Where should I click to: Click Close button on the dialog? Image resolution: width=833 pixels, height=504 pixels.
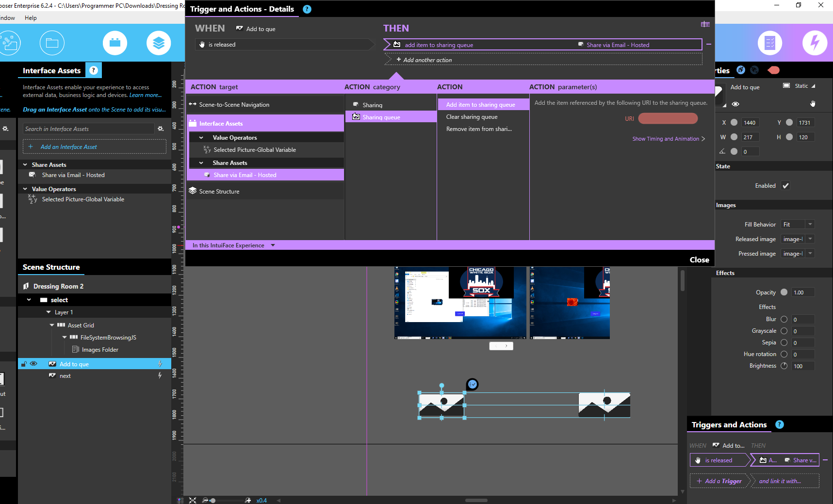coord(699,260)
